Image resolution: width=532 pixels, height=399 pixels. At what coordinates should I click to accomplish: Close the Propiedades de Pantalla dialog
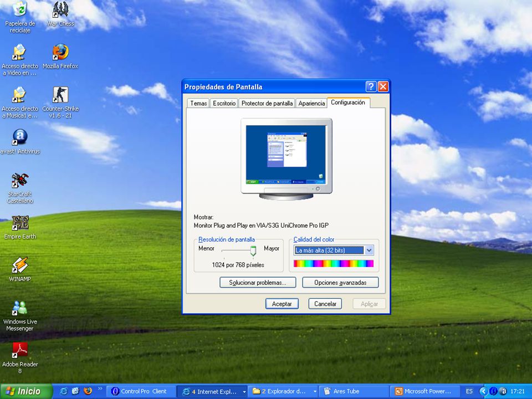383,86
